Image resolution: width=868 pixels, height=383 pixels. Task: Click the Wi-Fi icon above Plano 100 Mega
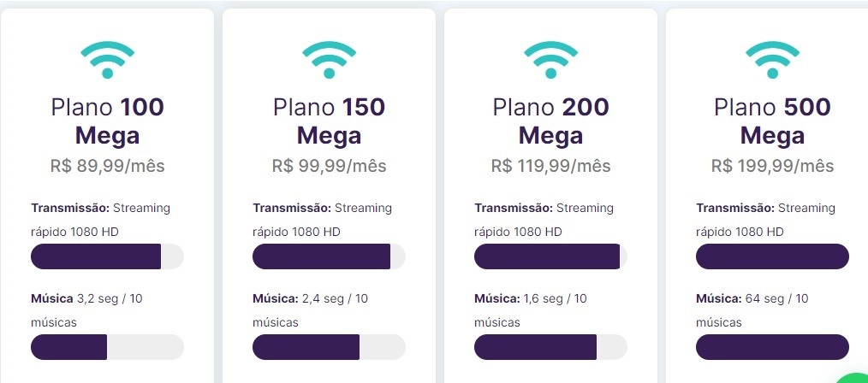pos(107,60)
